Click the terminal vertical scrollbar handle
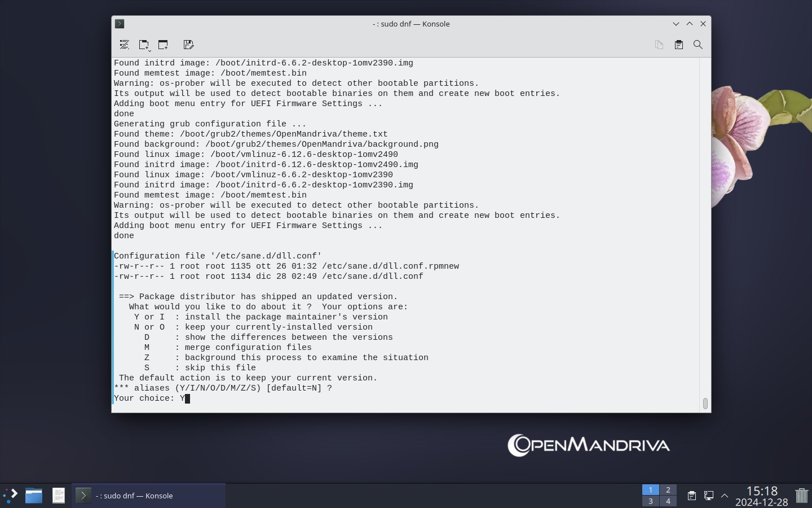 click(705, 403)
